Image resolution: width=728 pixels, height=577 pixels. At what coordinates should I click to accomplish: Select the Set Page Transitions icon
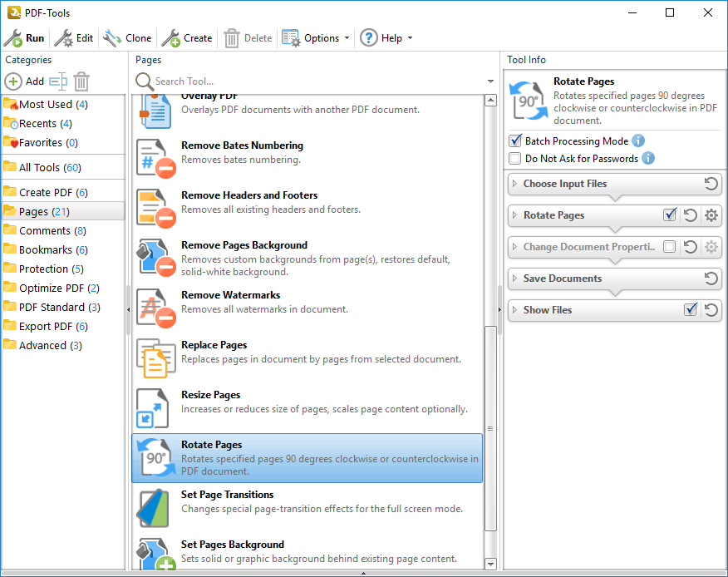[153, 508]
